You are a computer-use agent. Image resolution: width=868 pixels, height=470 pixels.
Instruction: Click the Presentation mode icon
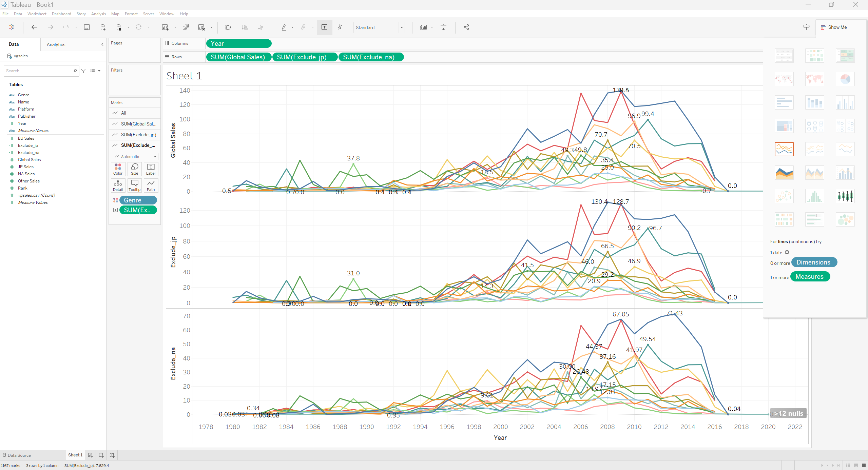pos(443,27)
